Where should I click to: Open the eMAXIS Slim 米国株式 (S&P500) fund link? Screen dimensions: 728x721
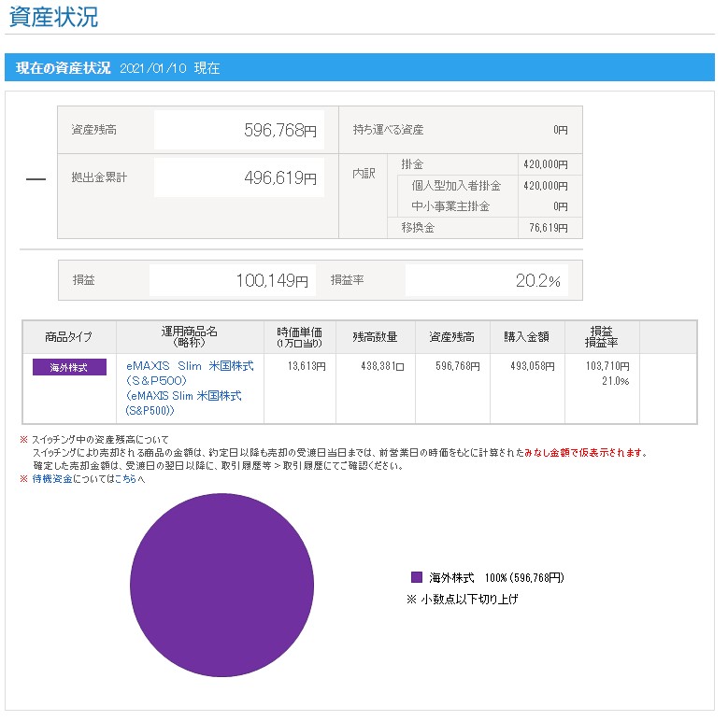click(x=190, y=388)
